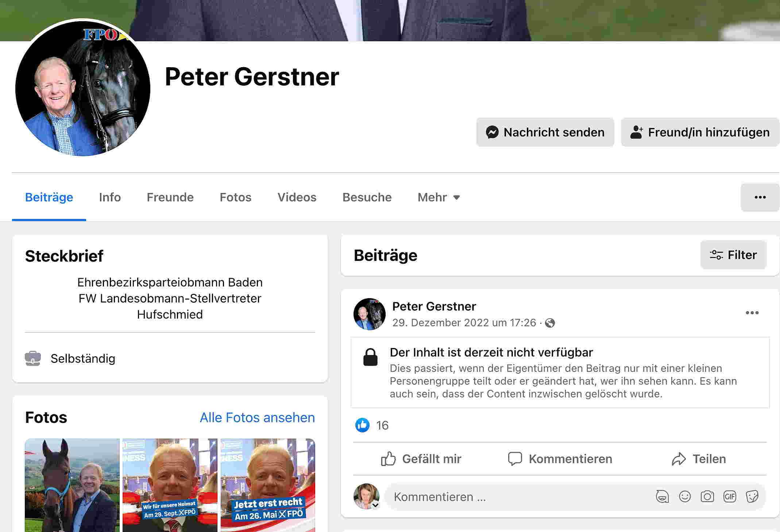This screenshot has width=780, height=532.
Task: Click the Selbständig work entry
Action: click(83, 359)
